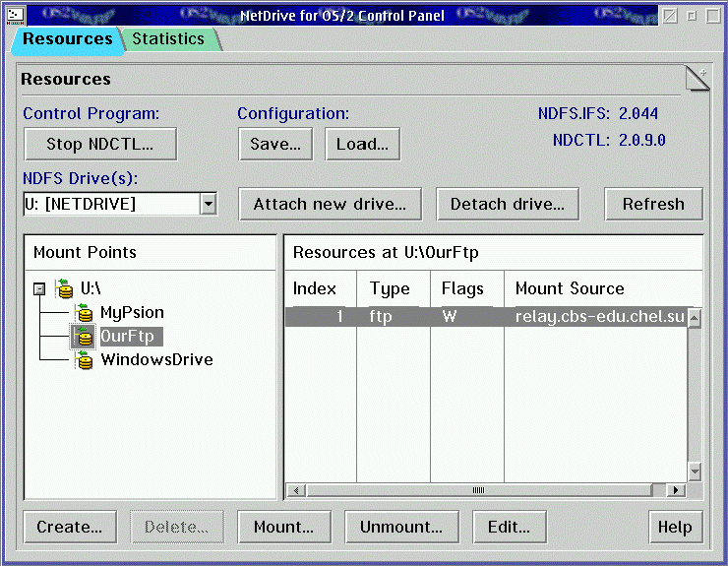Open the NDFS Drive(s) dropdown arrow

209,204
